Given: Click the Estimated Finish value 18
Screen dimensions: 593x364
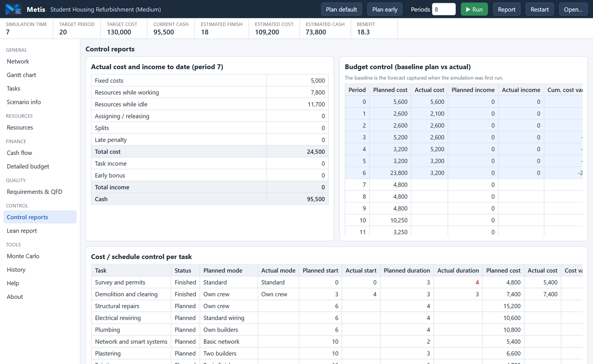Looking at the screenshot, I should coord(205,32).
